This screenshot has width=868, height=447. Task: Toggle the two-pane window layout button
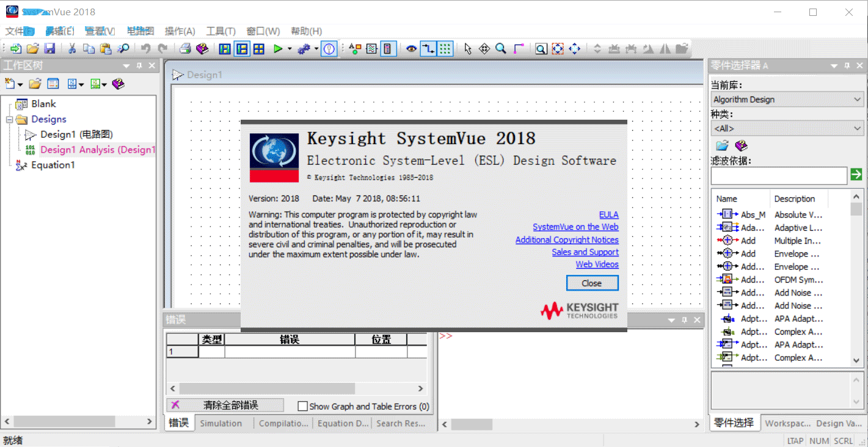[242, 49]
